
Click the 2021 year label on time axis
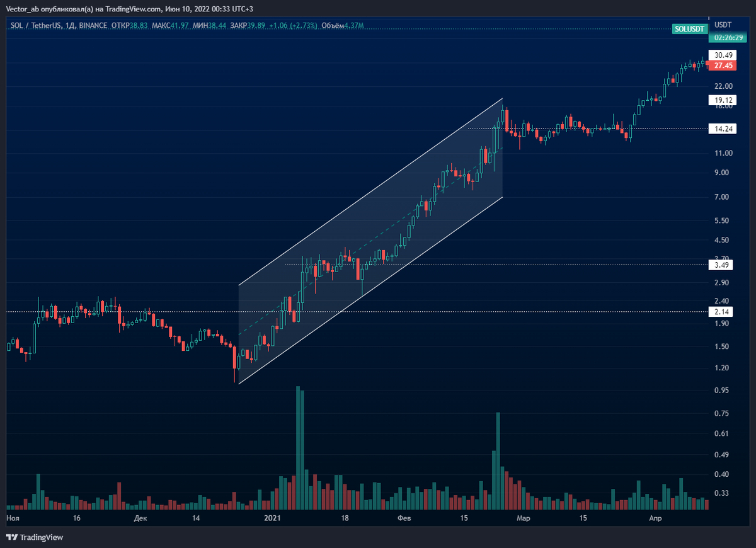[x=272, y=518]
